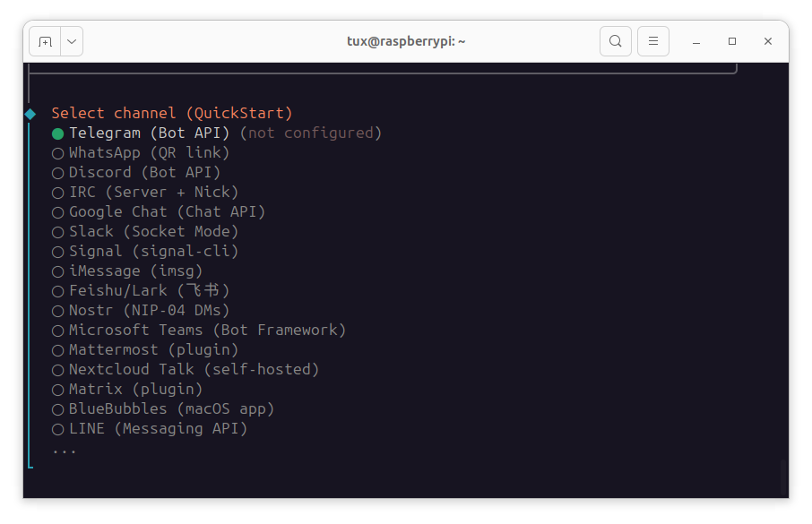Choose Slack (Socket Mode) channel
812x524 pixels.
pos(58,232)
